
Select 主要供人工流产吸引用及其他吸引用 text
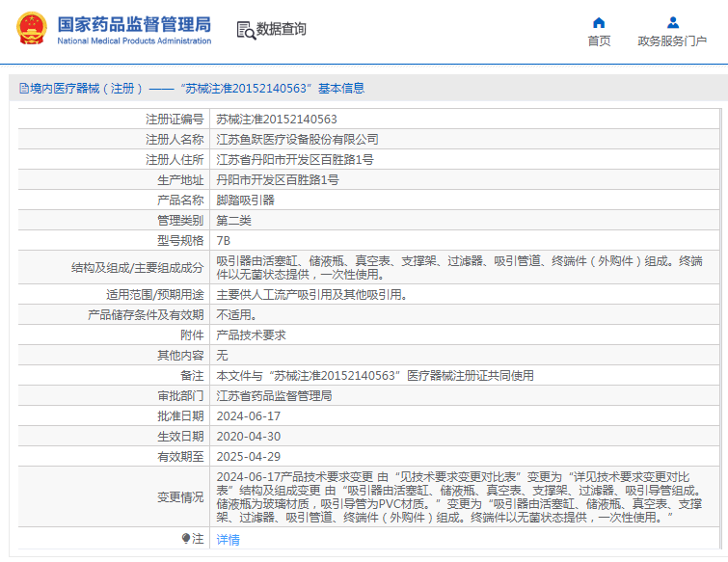[312, 295]
